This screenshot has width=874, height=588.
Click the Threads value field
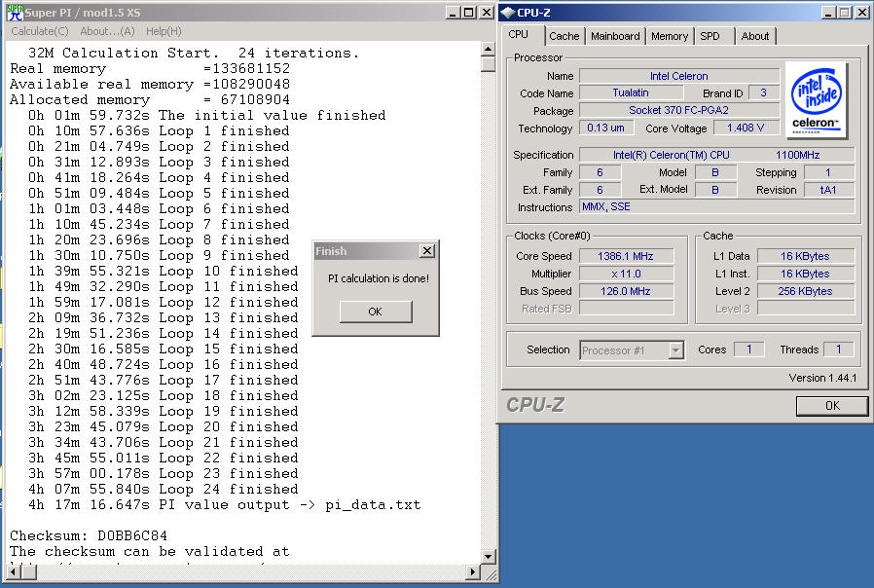pyautogui.click(x=839, y=349)
